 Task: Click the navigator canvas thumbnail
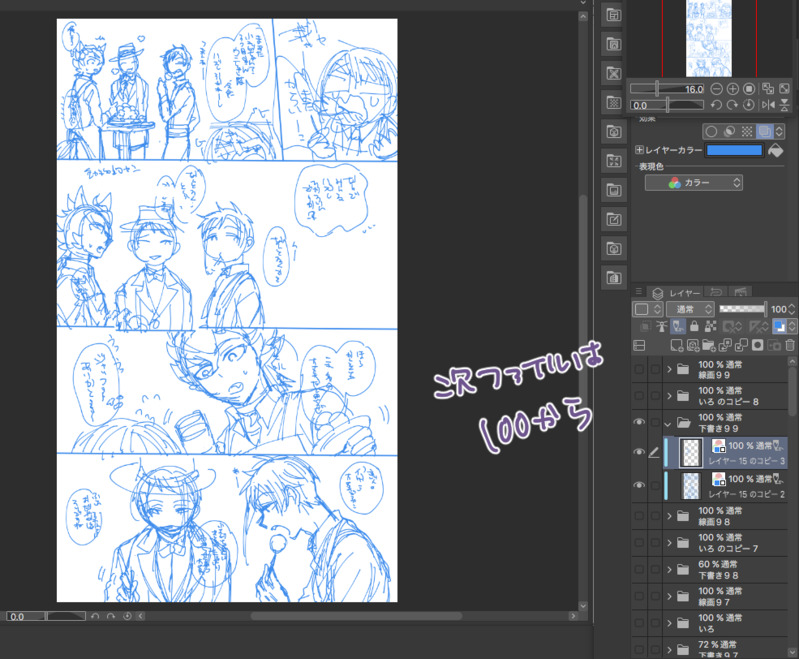pos(709,38)
